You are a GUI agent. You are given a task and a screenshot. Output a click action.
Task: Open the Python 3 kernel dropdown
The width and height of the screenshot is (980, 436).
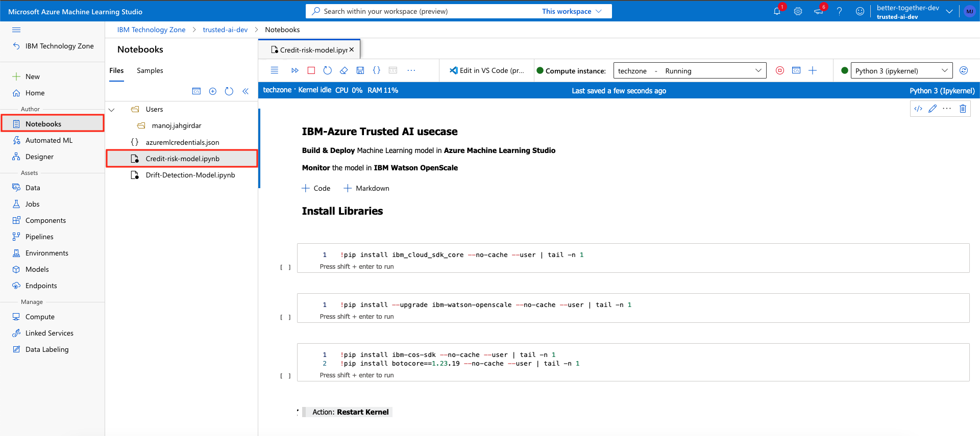pyautogui.click(x=902, y=70)
